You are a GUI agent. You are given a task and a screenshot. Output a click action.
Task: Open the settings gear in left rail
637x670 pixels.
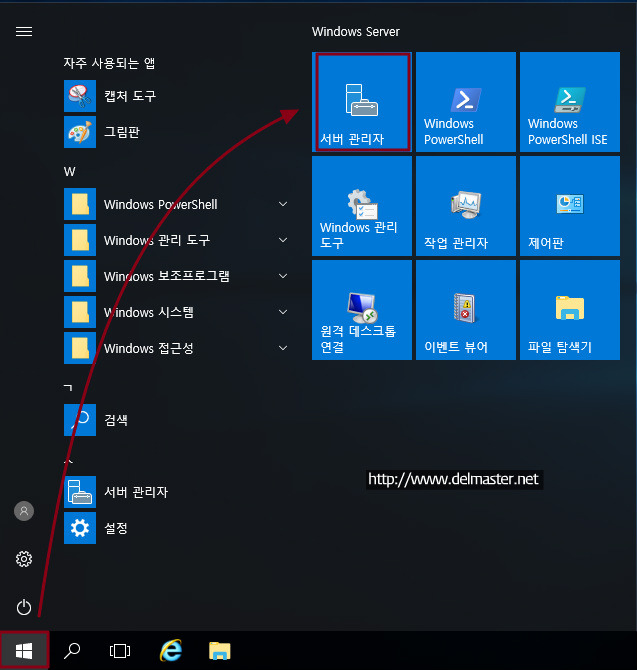[x=24, y=559]
